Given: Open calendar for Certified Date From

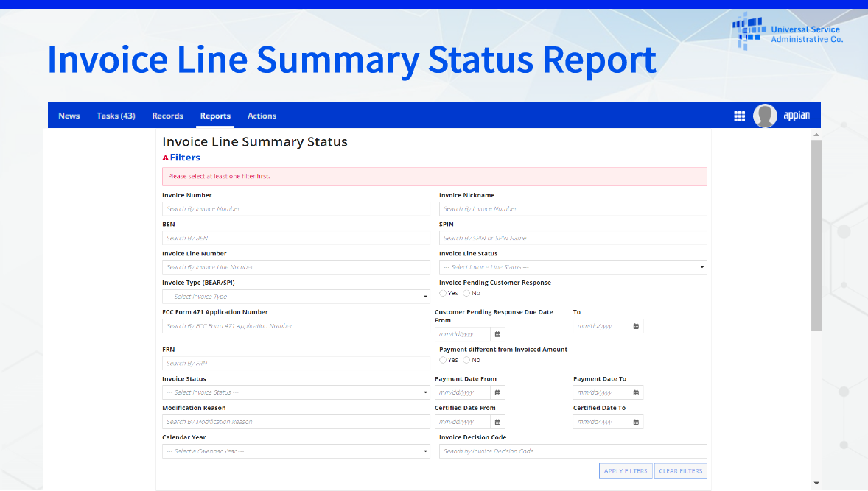Looking at the screenshot, I should (x=497, y=422).
